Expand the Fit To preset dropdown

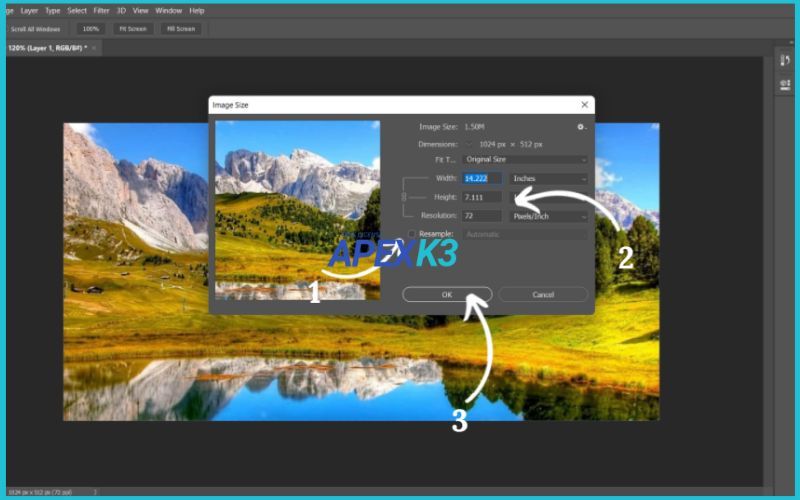pos(525,160)
